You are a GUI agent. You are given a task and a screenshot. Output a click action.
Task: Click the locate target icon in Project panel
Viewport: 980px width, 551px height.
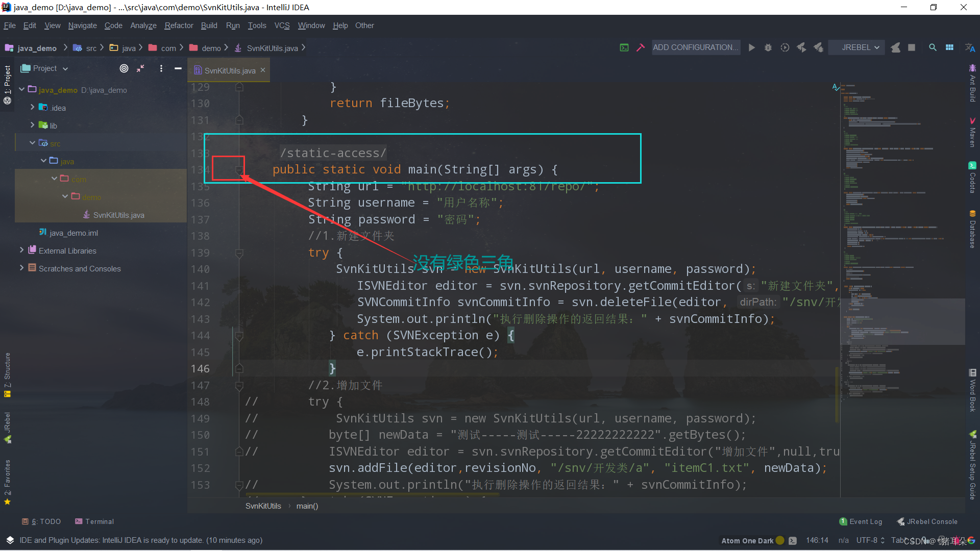coord(124,68)
